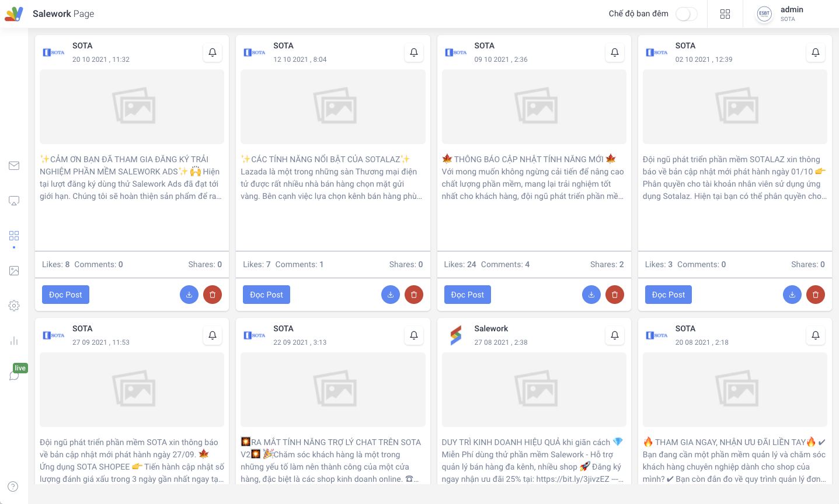Click 'Comments: 4' on the 09 10 2021 post
The width and height of the screenshot is (839, 504).
[x=505, y=264]
